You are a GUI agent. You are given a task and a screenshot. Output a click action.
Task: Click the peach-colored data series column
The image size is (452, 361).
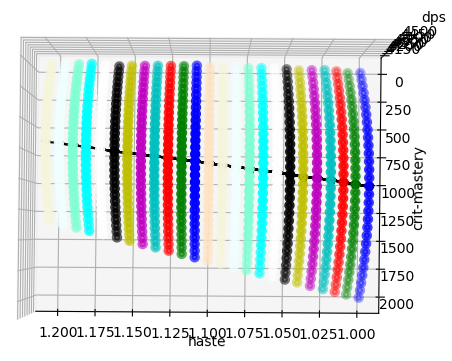pyautogui.click(x=209, y=163)
